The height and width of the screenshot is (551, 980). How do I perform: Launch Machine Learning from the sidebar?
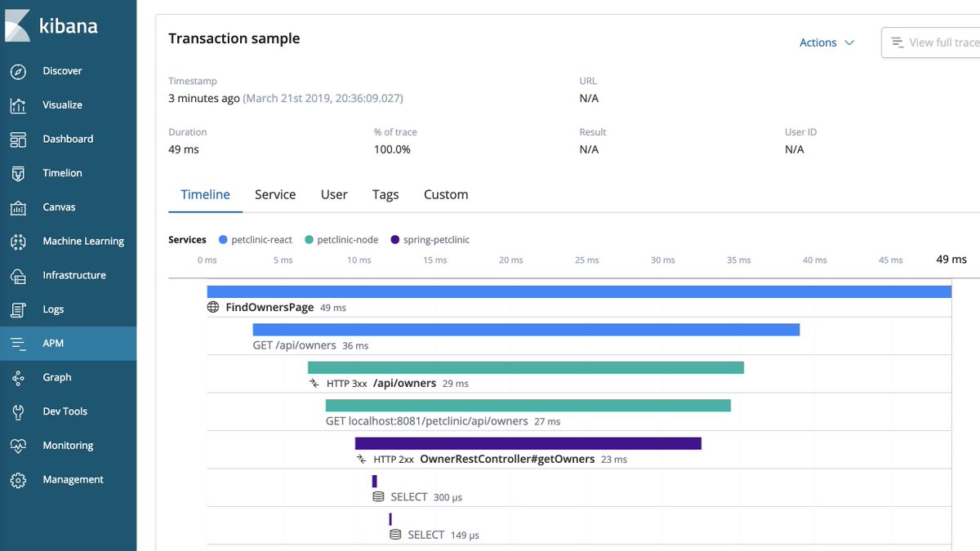coord(18,241)
